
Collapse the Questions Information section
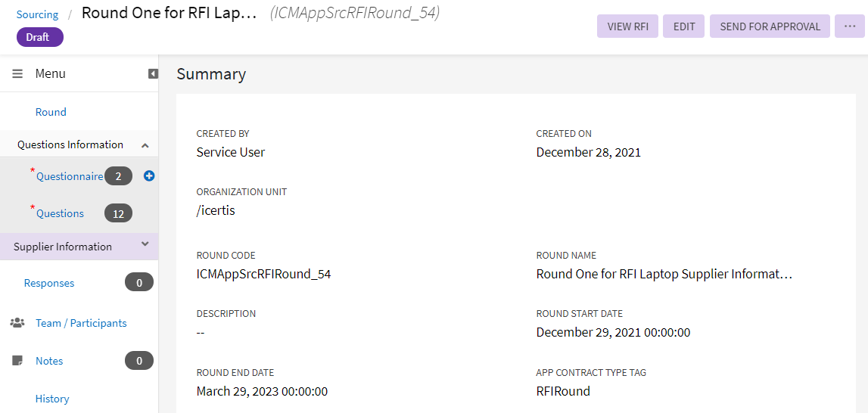coord(145,144)
